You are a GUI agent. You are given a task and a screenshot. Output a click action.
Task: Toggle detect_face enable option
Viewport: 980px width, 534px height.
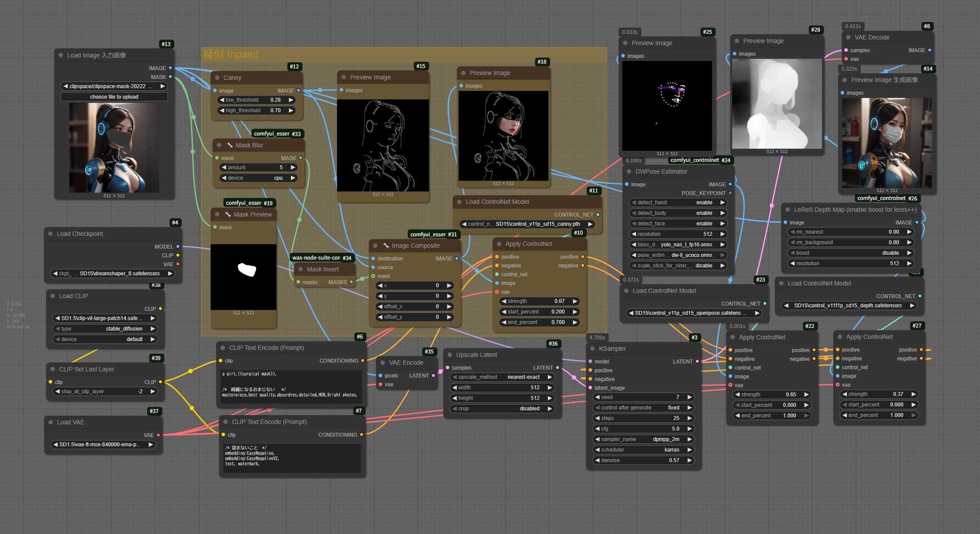coord(678,224)
